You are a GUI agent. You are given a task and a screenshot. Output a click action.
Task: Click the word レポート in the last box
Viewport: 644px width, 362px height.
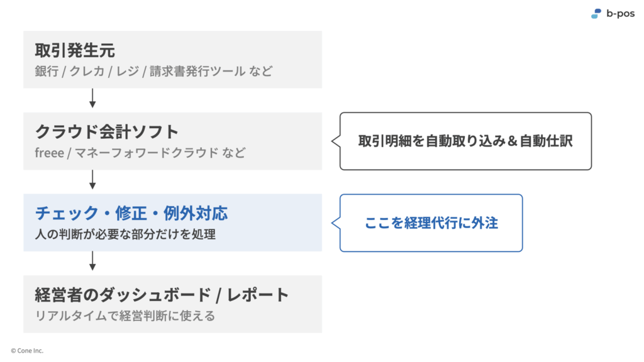[x=258, y=295]
